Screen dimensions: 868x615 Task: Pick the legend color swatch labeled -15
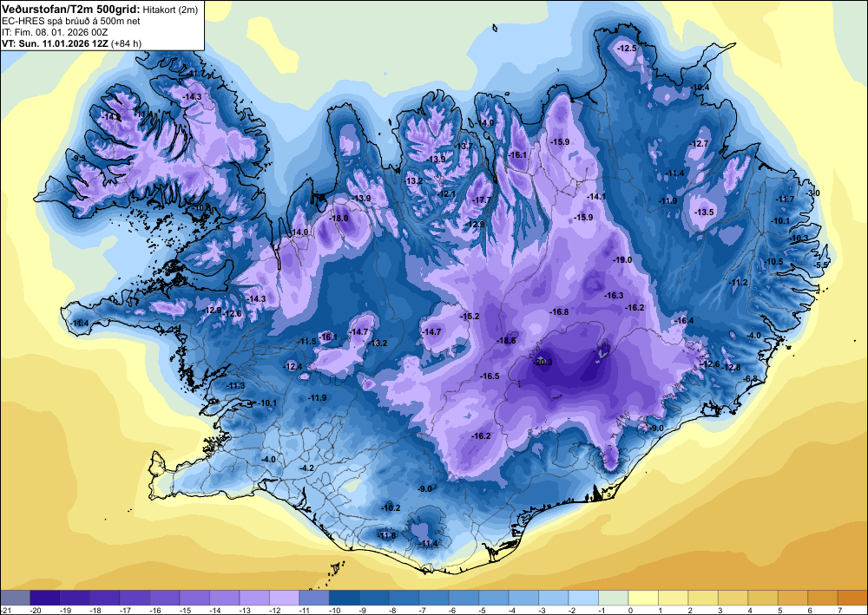point(194,598)
